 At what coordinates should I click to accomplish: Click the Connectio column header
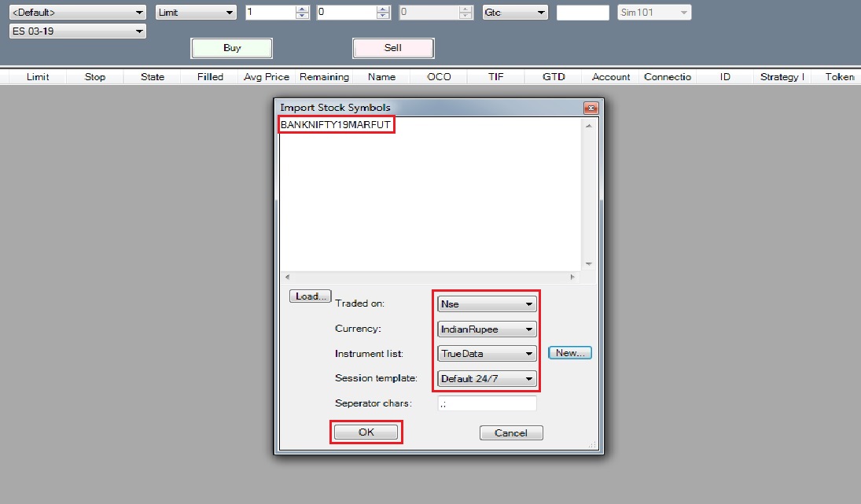click(x=668, y=77)
